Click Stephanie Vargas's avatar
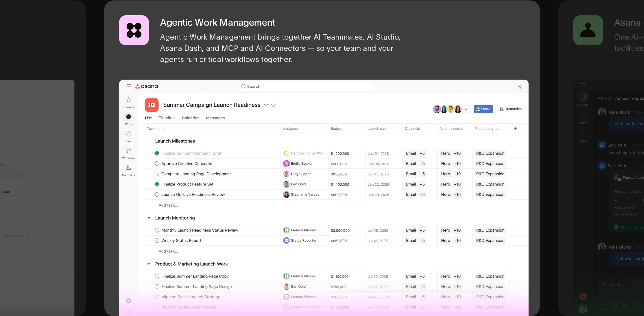This screenshot has width=644, height=316. (286, 194)
